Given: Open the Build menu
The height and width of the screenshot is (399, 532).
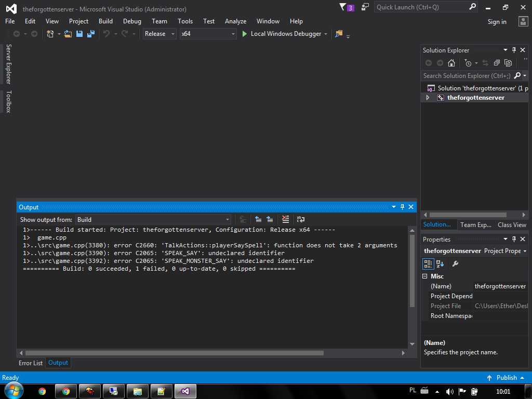Looking at the screenshot, I should click(105, 21).
